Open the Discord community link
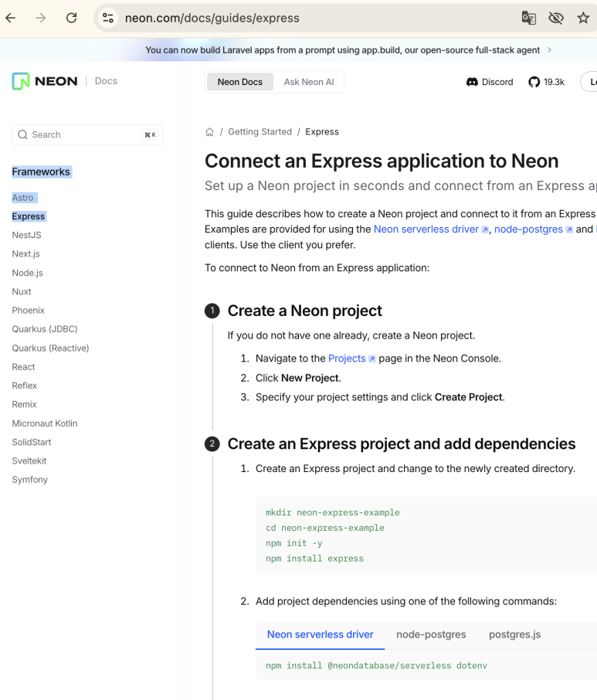Viewport: 597px width, 700px height. [x=490, y=82]
